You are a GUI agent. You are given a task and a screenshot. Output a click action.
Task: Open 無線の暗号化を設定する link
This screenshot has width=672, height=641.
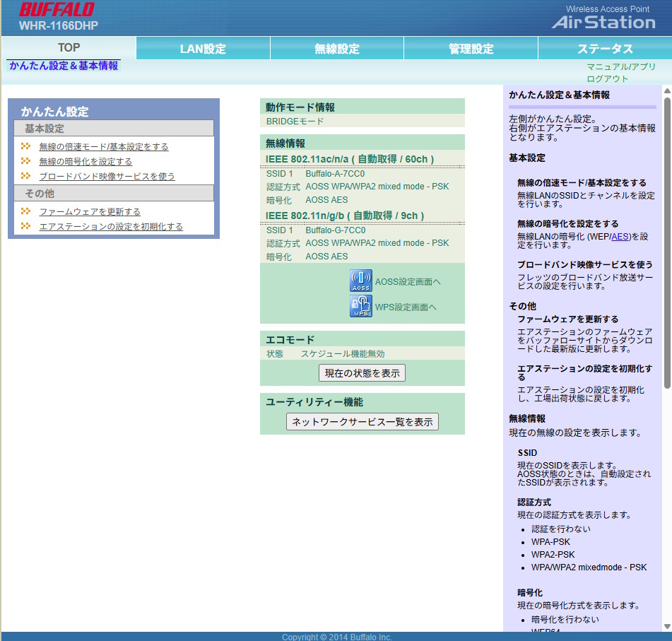[x=86, y=162]
